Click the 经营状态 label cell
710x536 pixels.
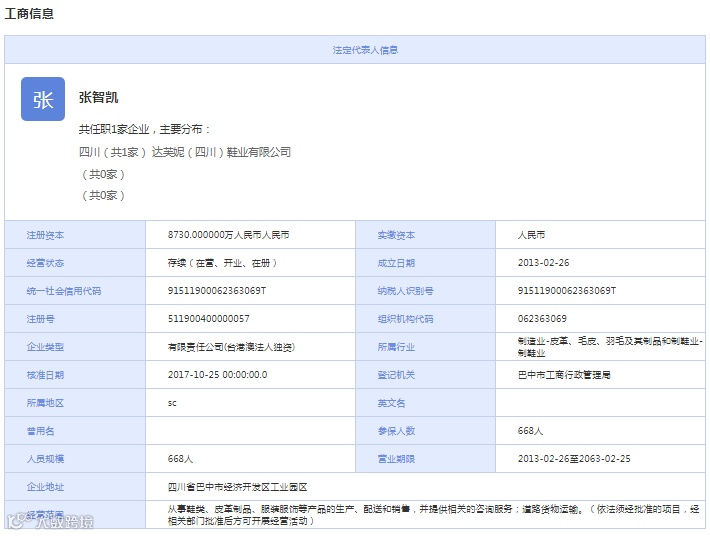click(x=75, y=263)
